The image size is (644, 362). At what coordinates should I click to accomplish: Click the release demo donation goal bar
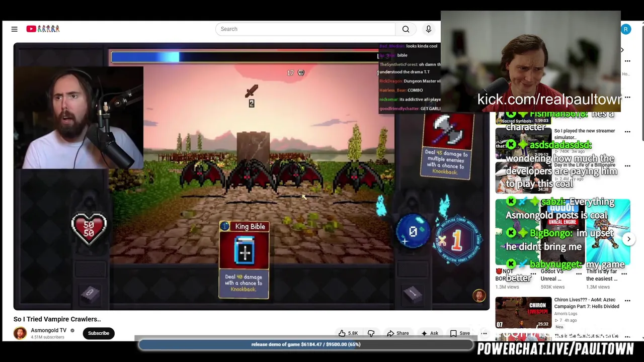click(x=306, y=345)
